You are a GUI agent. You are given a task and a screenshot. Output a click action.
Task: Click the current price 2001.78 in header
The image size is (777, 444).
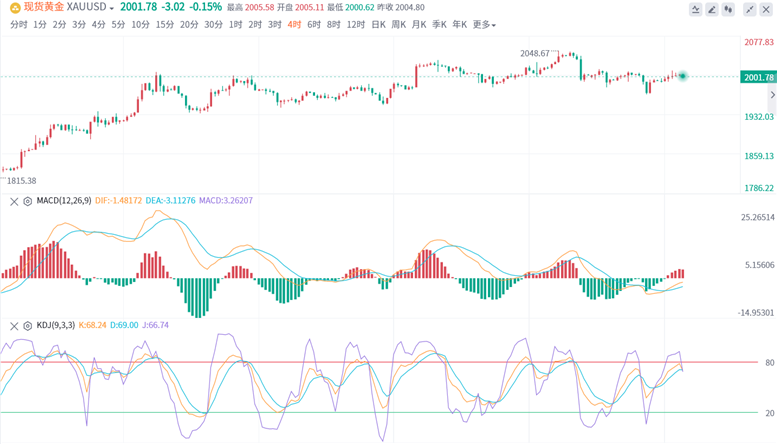click(138, 7)
